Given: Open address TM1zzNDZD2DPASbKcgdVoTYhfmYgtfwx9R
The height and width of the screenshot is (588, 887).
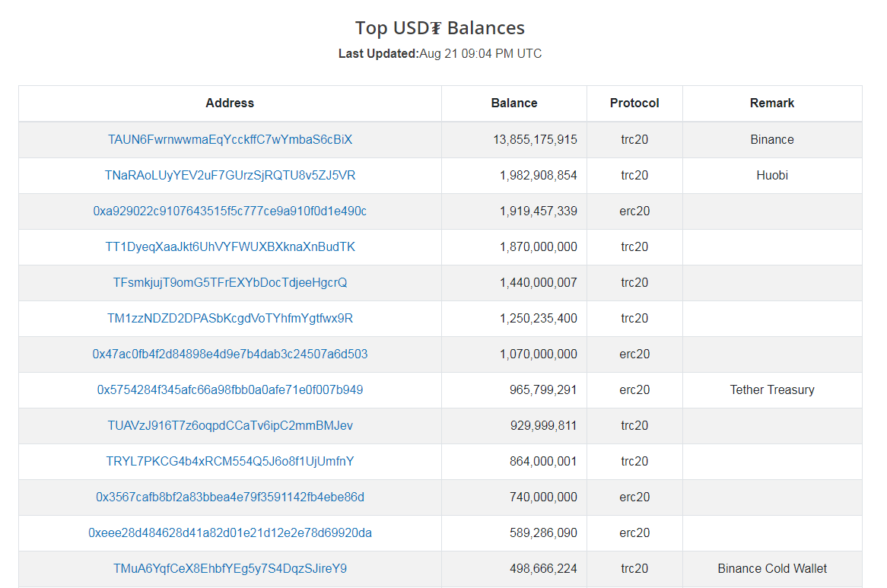Looking at the screenshot, I should 230,318.
